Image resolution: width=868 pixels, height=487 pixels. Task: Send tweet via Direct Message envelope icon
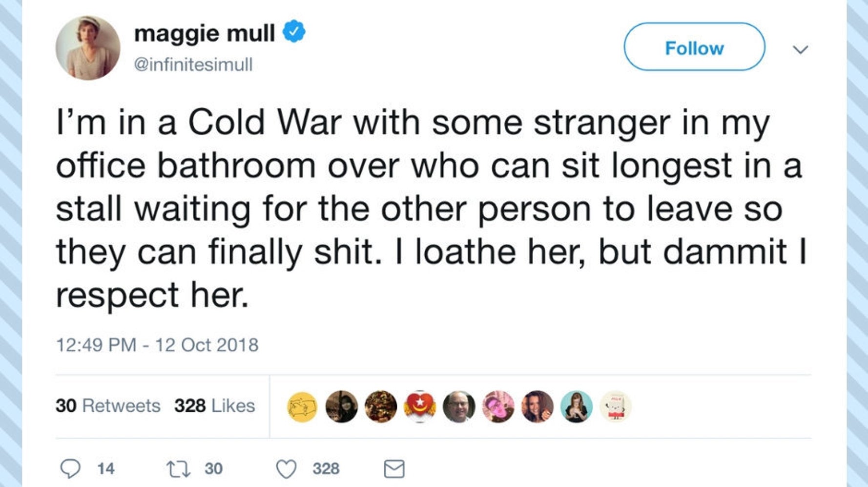(x=394, y=469)
